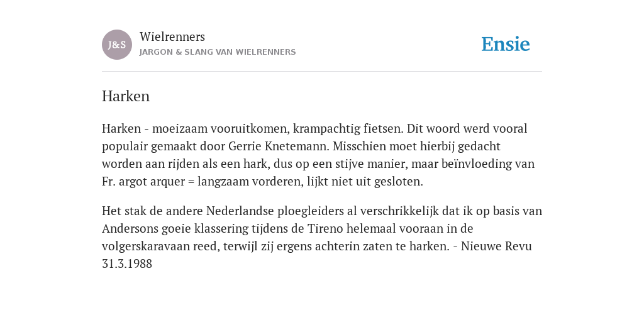Open the Wielrenners source title
Image resolution: width=644 pixels, height=322 pixels.
[172, 36]
